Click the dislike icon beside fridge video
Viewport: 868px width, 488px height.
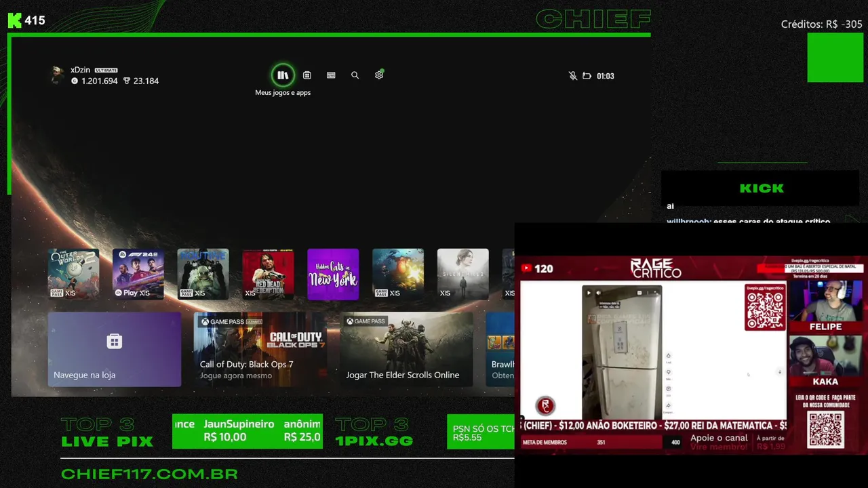pos(668,372)
